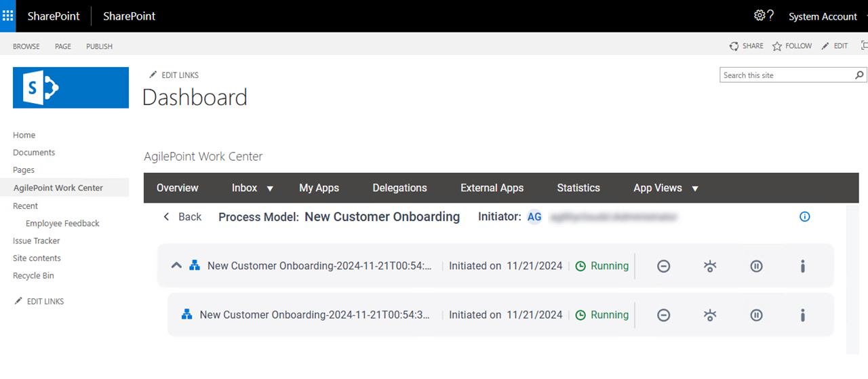
Task: Select AgilePoint Work Center in navigation
Action: point(58,188)
